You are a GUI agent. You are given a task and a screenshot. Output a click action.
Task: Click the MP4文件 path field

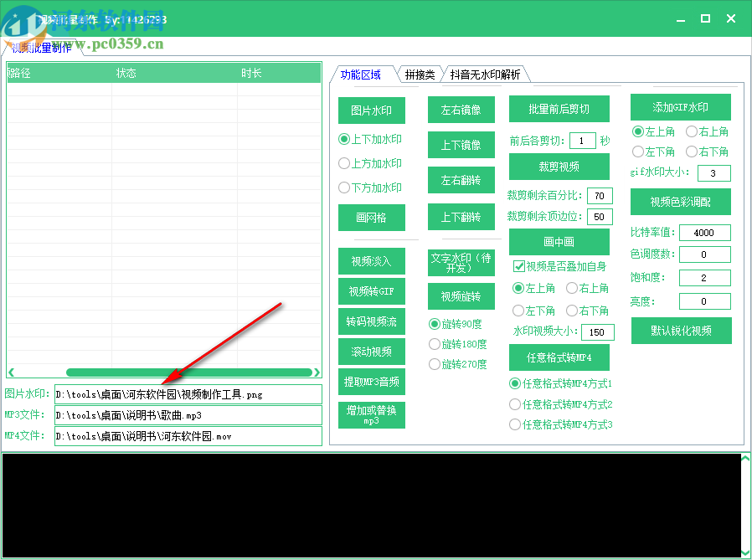188,436
